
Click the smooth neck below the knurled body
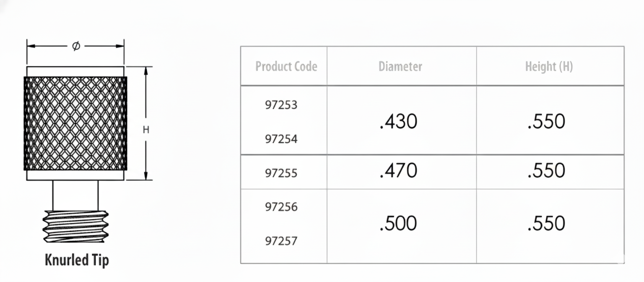click(75, 195)
